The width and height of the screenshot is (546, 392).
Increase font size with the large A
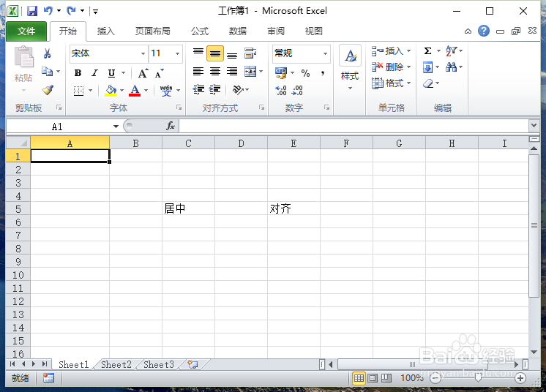[143, 73]
